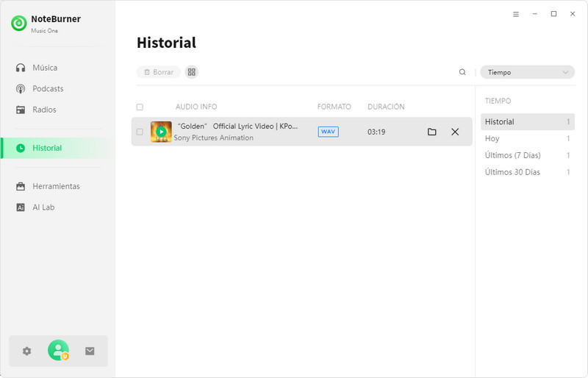Viewport: 588px width, 378px height.
Task: Open settings with the gear icon
Action: 26,351
